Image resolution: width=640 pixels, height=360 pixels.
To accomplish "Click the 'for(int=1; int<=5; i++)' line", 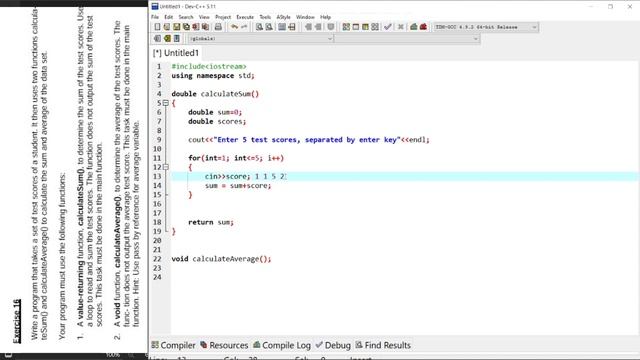I will pyautogui.click(x=236, y=158).
